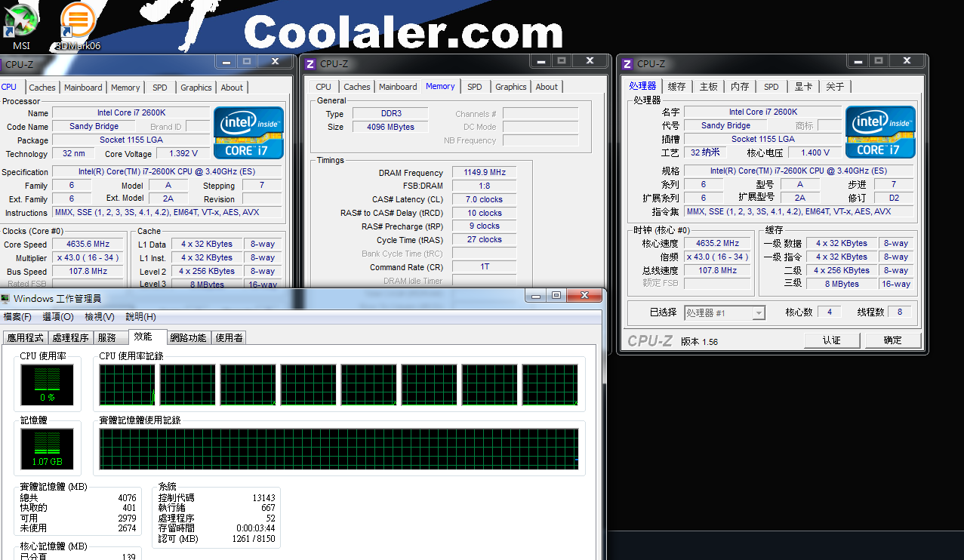Click Core Speed value 4635.6 MHz
964x560 pixels.
pyautogui.click(x=88, y=245)
